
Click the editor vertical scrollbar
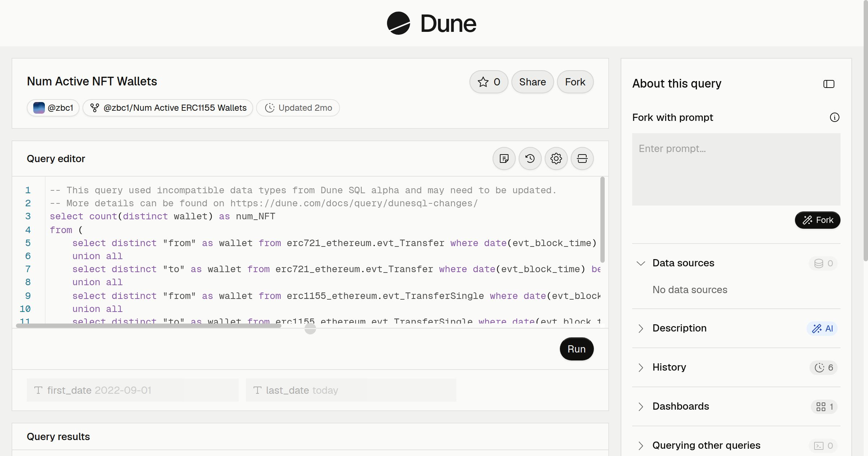point(602,220)
